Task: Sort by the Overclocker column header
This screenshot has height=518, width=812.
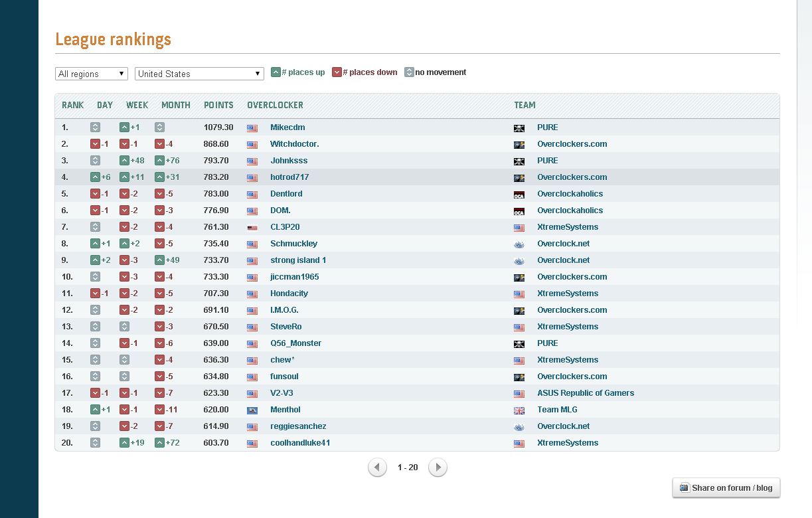Action: coord(275,105)
